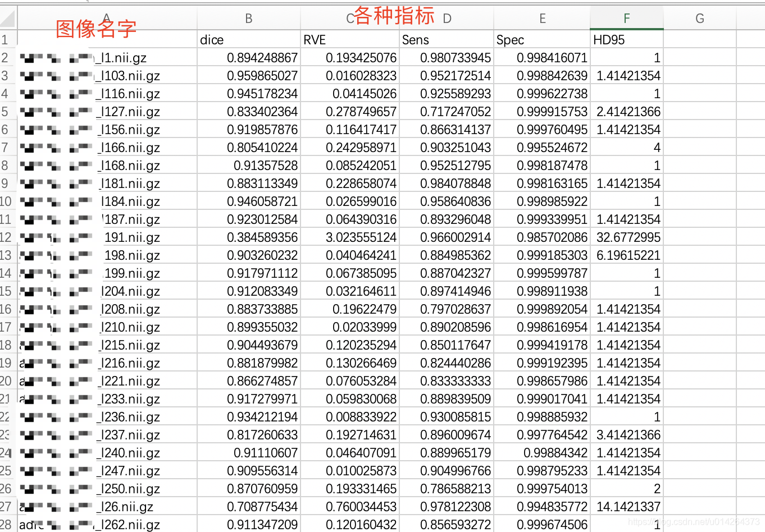Select file name cell ending _l127.nii.gz
Screen dimensions: 765x532
[x=107, y=112]
